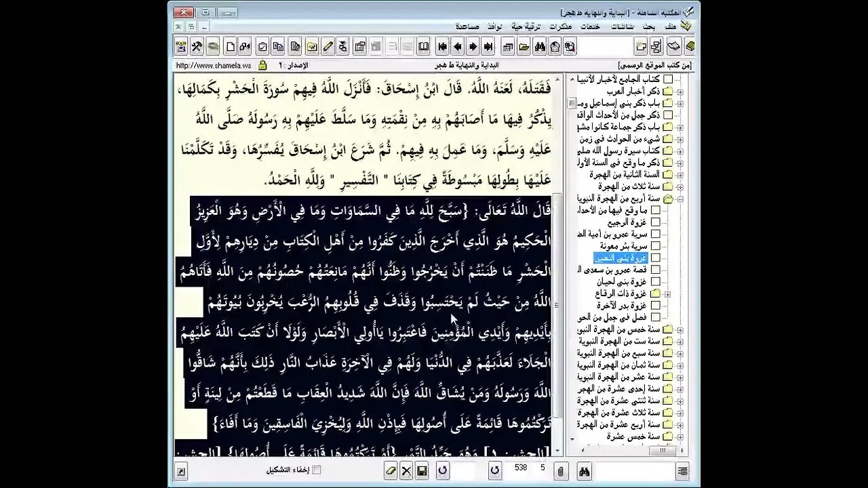Expand the سنة ثلاث من الهجرة node
This screenshot has height=488, width=868.
pyautogui.click(x=680, y=186)
